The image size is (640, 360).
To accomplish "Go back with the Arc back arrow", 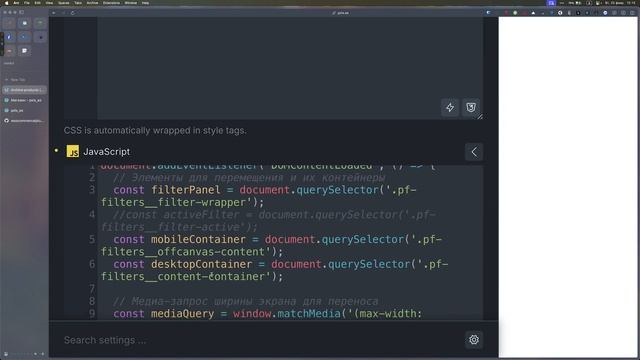I will (x=53, y=13).
